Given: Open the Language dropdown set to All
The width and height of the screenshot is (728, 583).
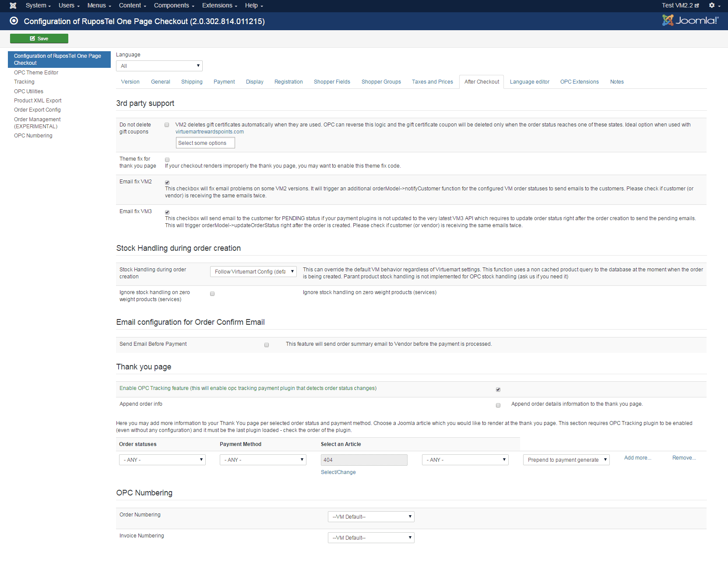Looking at the screenshot, I should (159, 66).
